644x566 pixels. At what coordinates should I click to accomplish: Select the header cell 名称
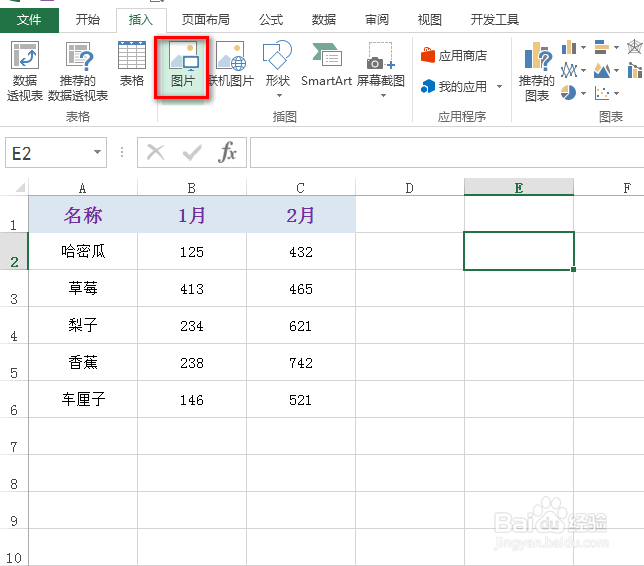(x=83, y=214)
